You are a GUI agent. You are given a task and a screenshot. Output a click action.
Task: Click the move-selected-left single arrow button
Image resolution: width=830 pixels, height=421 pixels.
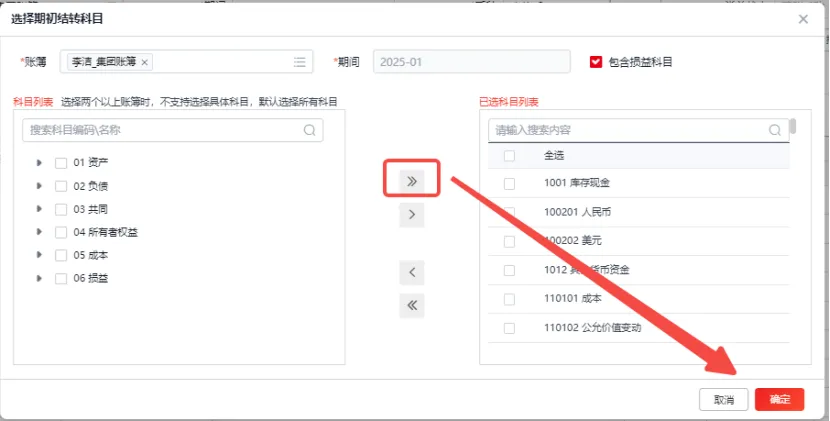(411, 272)
